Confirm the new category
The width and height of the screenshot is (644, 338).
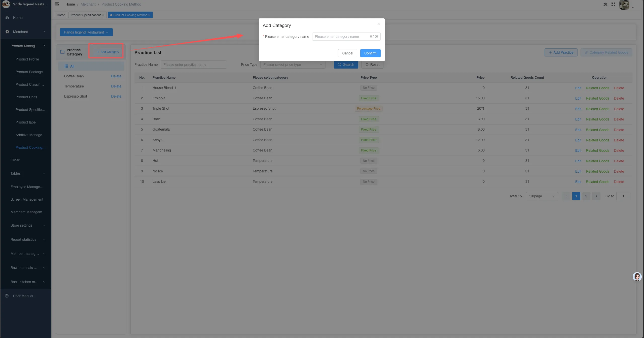370,53
